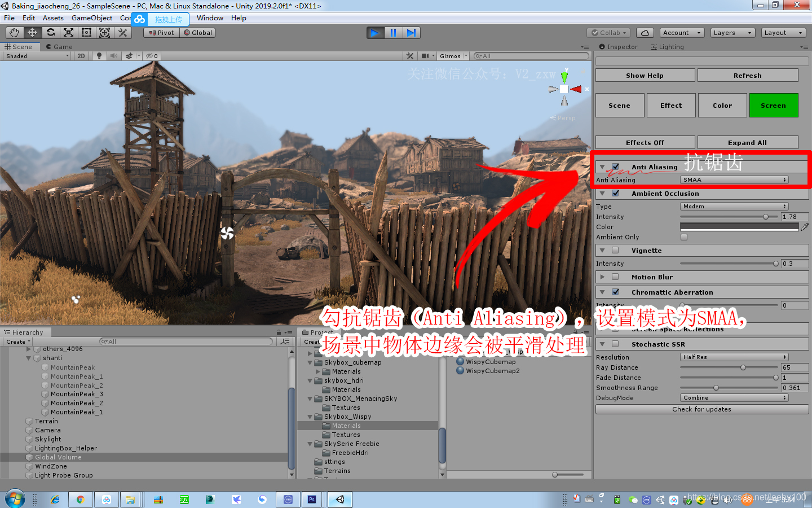Open the Account dropdown
The image size is (812, 508).
pyautogui.click(x=682, y=33)
